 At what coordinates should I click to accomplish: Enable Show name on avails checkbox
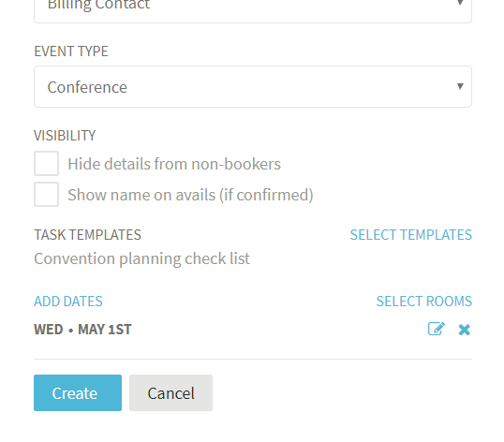click(x=46, y=195)
